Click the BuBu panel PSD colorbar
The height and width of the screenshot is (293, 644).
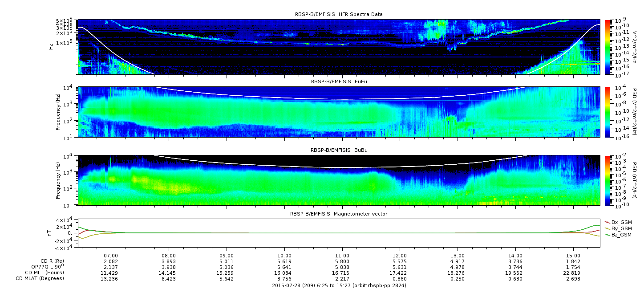pyautogui.click(x=608, y=180)
